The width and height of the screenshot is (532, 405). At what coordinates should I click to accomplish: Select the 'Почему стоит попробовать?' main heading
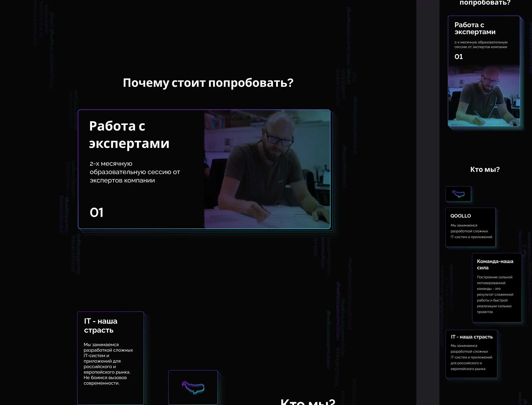[x=208, y=83]
